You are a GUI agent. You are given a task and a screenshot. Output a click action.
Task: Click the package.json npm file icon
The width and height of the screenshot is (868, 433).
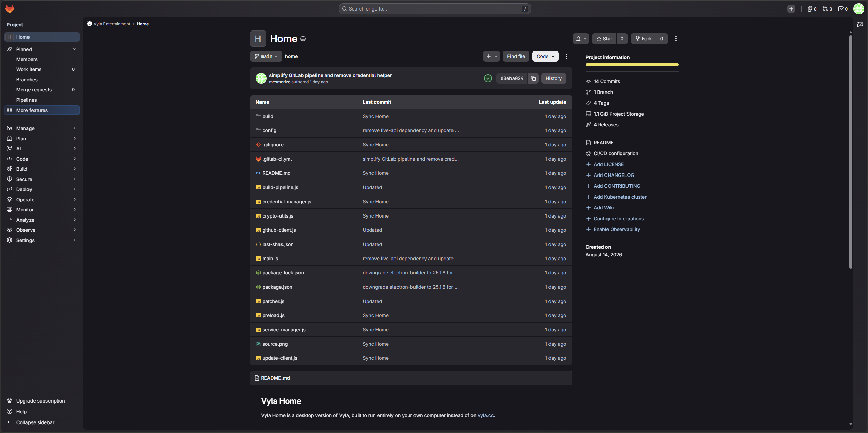point(258,287)
